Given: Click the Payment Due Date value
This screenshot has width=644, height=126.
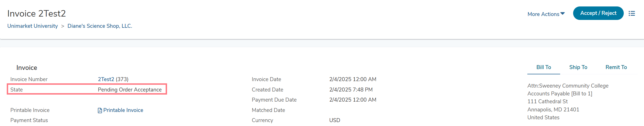Looking at the screenshot, I should pyautogui.click(x=353, y=100).
